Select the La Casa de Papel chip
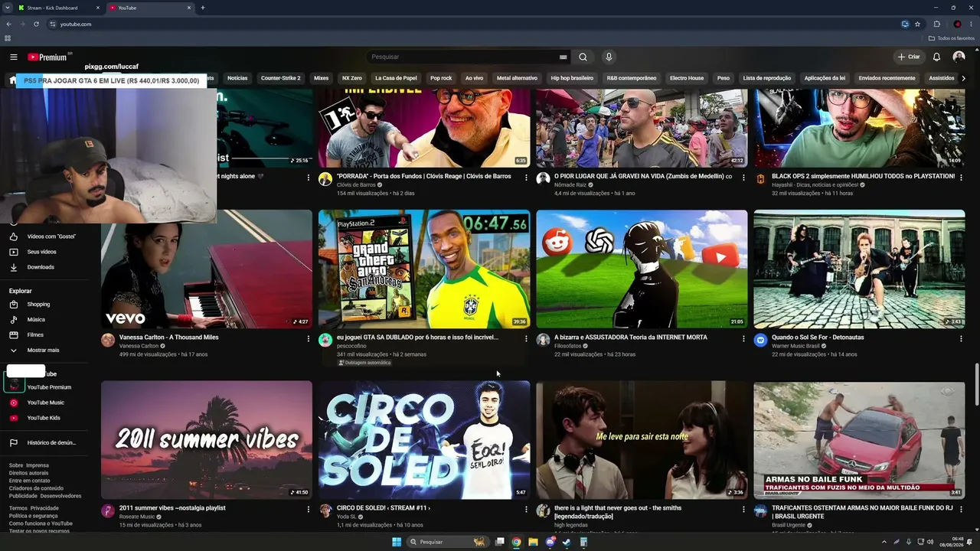The height and width of the screenshot is (551, 980). coord(396,78)
